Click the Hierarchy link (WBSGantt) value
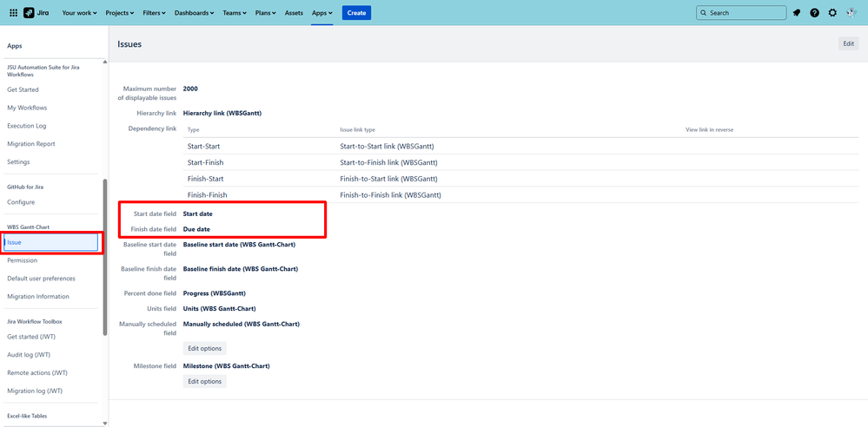Screen dimensions: 868x427 222,114
